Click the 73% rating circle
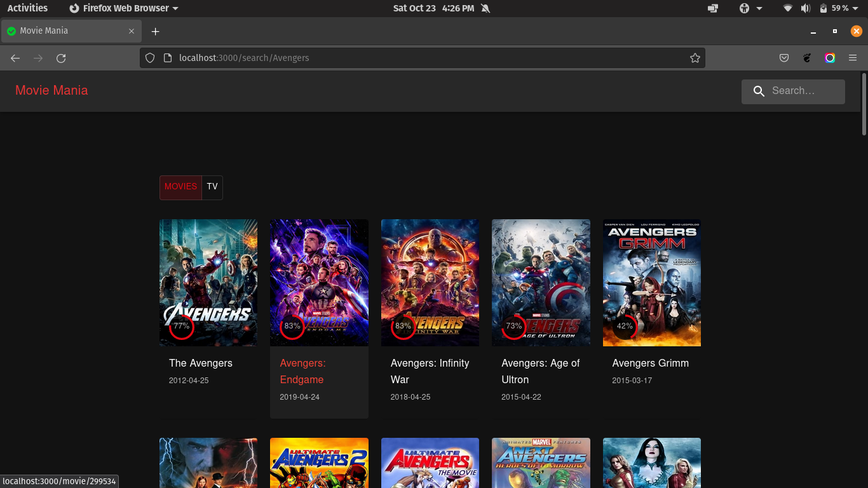This screenshot has width=868, height=488. [513, 327]
